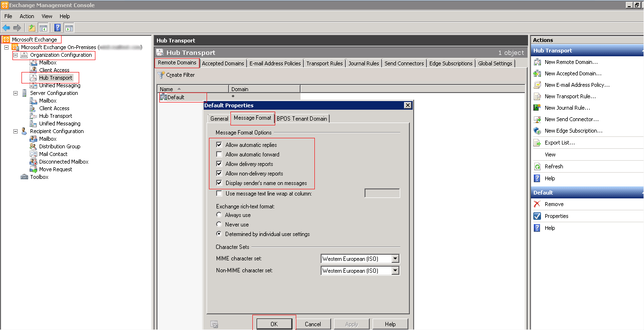Open the Action menu
This screenshot has height=330, width=644.
point(27,16)
